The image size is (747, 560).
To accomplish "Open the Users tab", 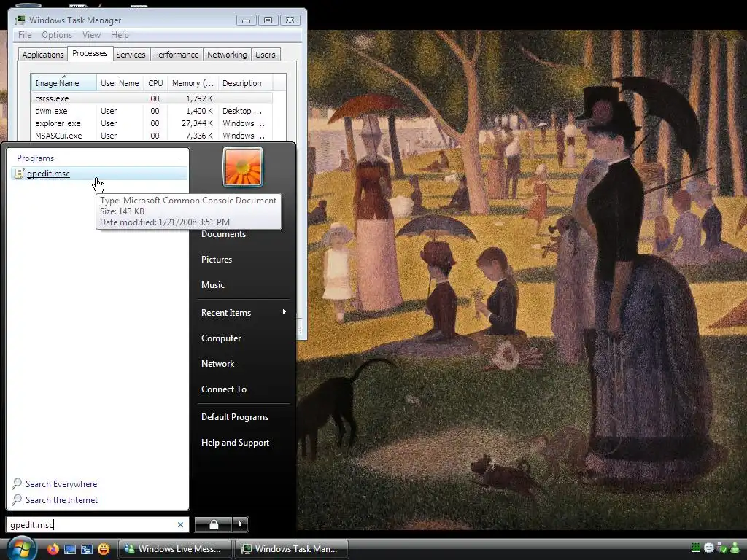I will [x=266, y=54].
